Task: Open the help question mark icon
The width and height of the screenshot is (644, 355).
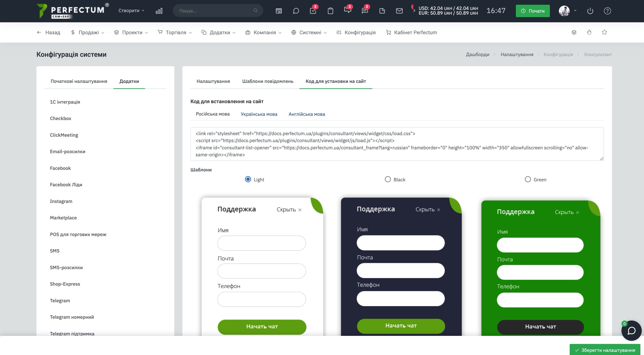Action: tap(608, 11)
